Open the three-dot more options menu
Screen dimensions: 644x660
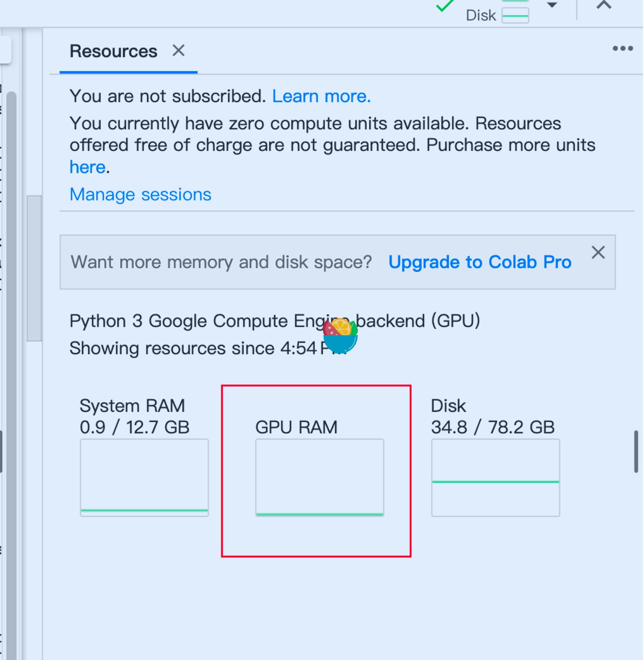click(622, 49)
